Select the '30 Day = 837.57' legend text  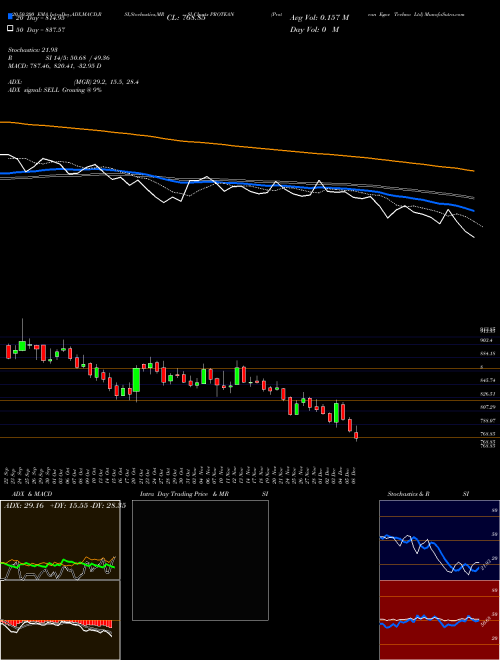point(40,30)
